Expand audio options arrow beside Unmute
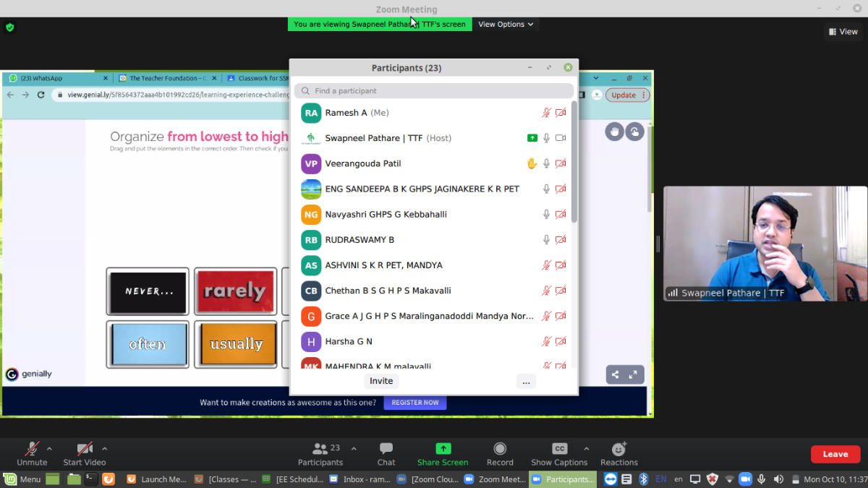The width and height of the screenshot is (868, 488). tap(49, 449)
